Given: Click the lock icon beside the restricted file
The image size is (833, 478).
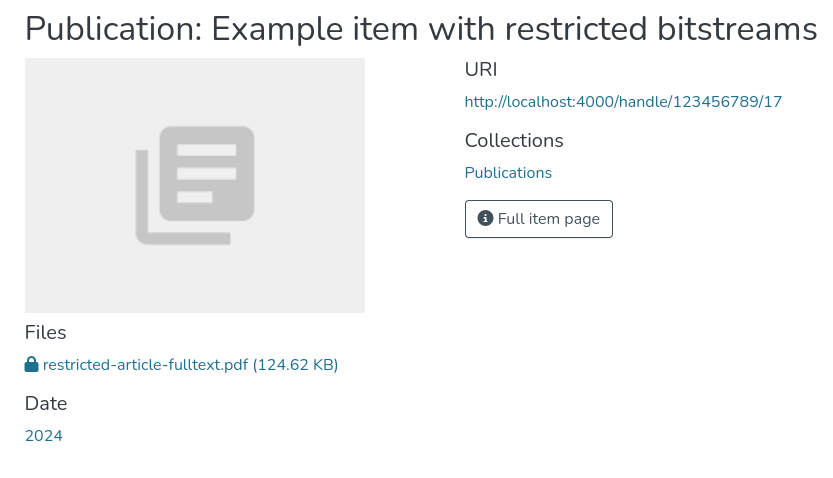Looking at the screenshot, I should [x=32, y=365].
